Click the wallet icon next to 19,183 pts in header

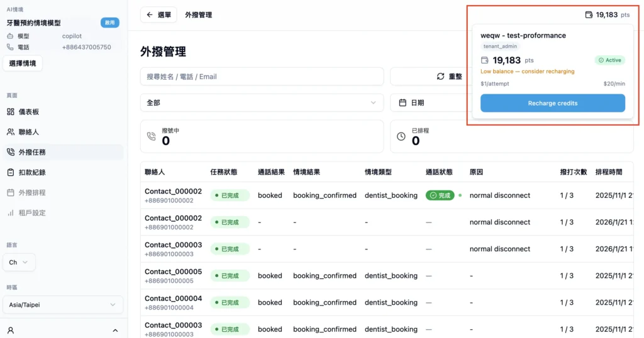pos(589,15)
